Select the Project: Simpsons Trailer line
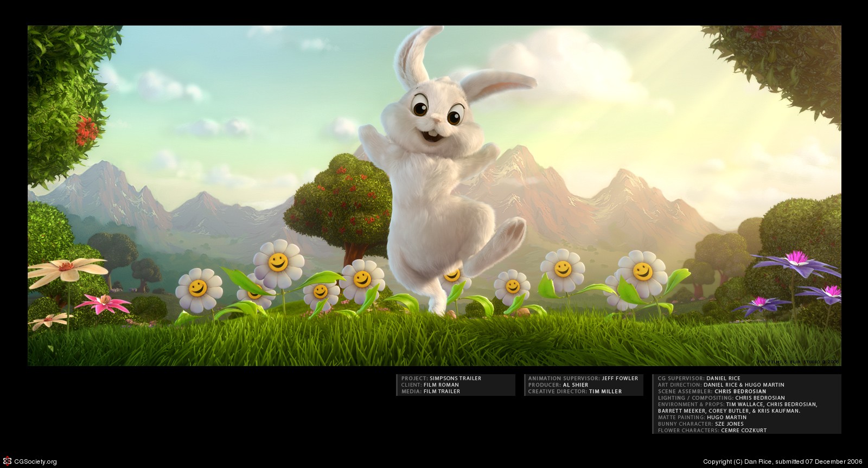868x468 pixels. tap(441, 379)
